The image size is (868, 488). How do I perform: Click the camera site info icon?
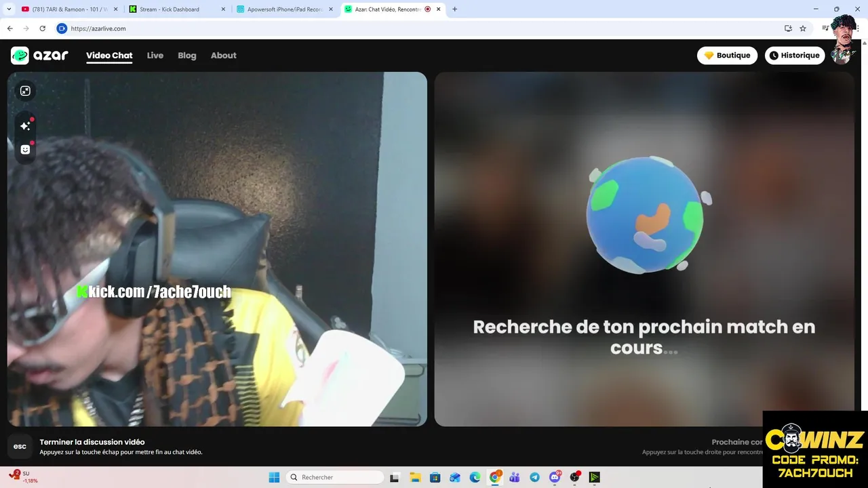62,28
